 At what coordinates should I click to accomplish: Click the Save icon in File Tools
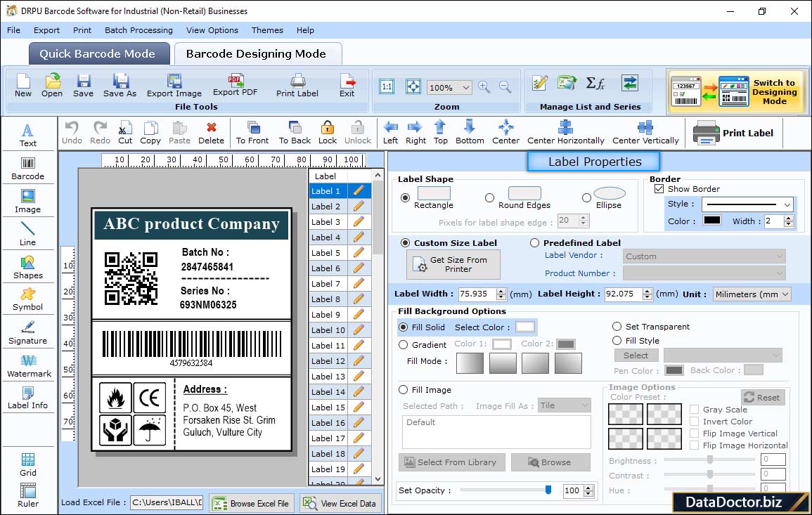pyautogui.click(x=83, y=86)
